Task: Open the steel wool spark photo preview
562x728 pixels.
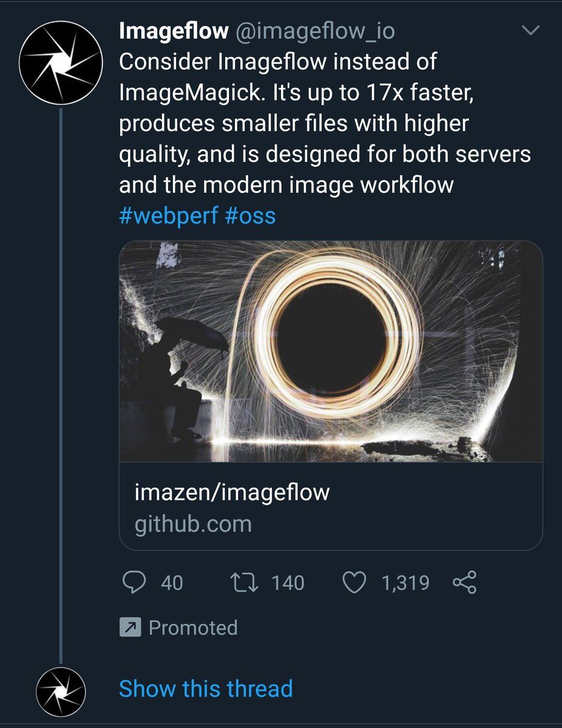Action: pos(331,351)
